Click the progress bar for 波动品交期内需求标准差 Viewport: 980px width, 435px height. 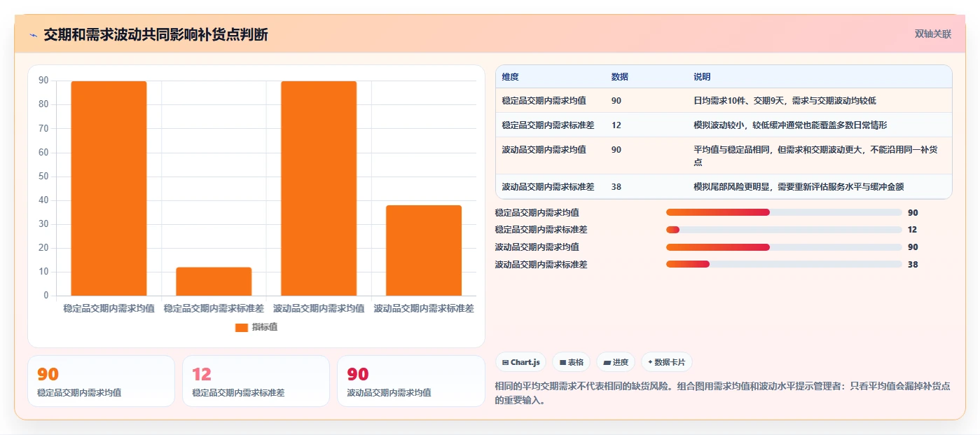[x=784, y=264]
